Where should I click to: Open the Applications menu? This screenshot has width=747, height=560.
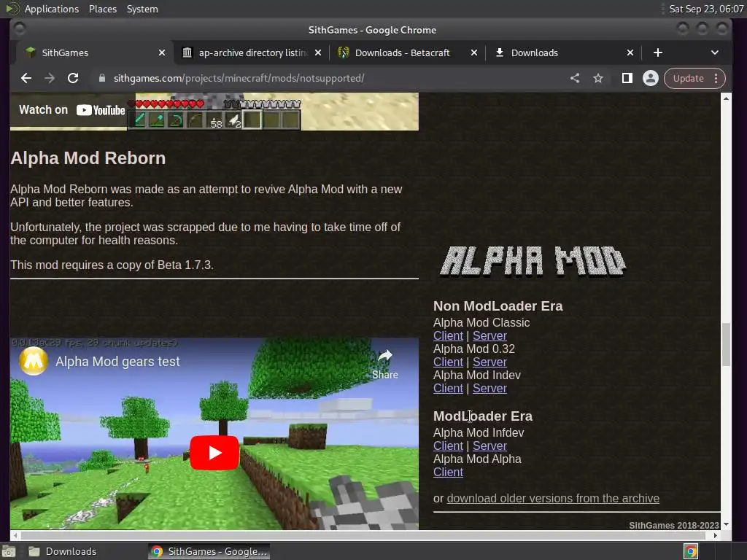(52, 9)
